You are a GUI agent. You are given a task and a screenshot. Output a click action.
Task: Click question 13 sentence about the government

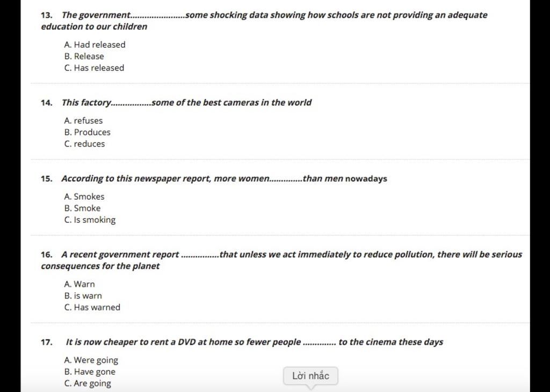(x=264, y=21)
